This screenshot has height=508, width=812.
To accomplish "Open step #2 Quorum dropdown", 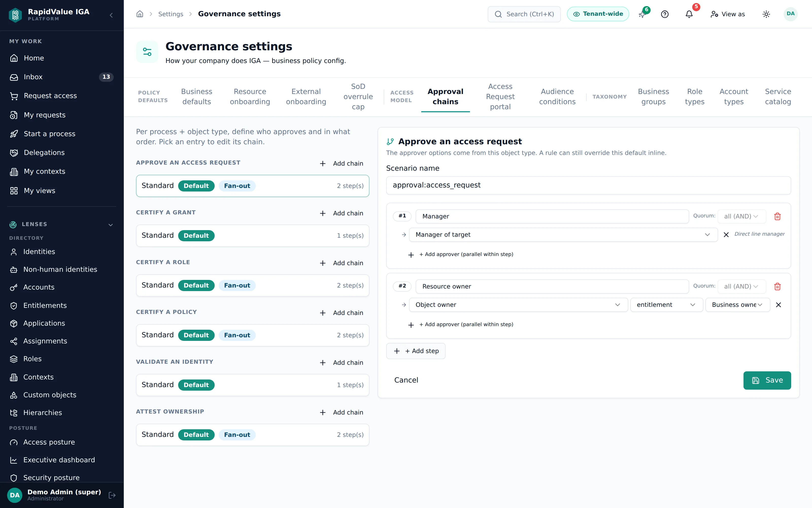I will click(741, 287).
